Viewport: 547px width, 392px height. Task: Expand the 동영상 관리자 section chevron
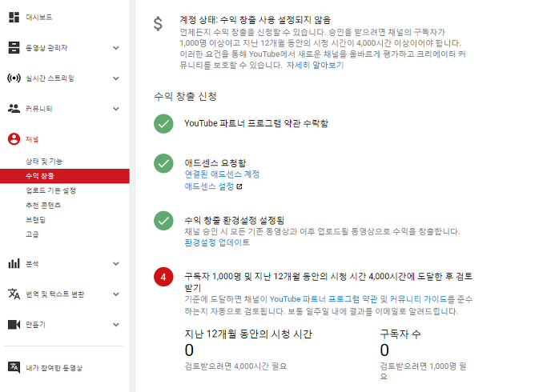pyautogui.click(x=116, y=48)
